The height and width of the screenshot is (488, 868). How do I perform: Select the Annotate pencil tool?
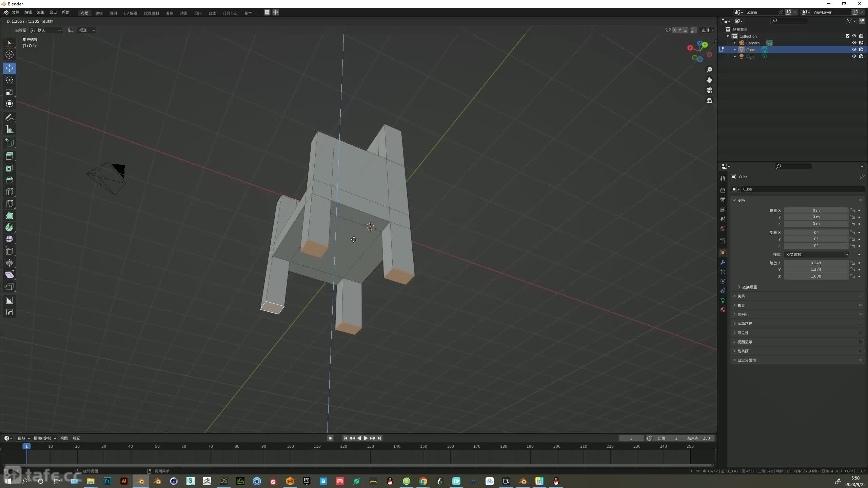coord(9,118)
